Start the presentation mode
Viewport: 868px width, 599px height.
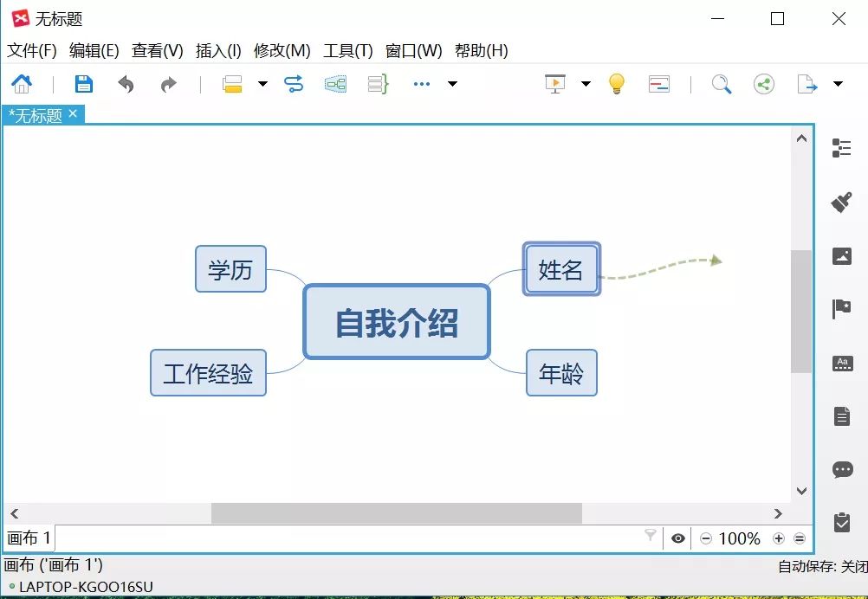(555, 84)
